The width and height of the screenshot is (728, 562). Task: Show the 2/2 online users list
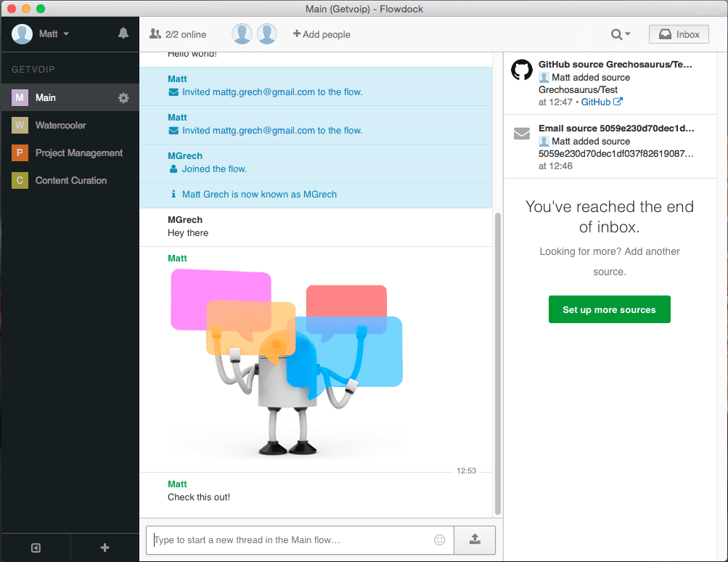coord(178,34)
